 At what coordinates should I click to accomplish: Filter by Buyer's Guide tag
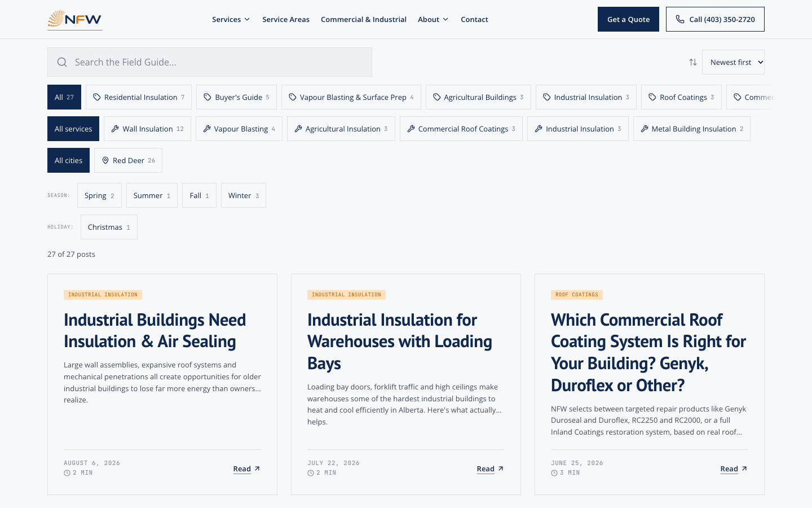pyautogui.click(x=236, y=97)
